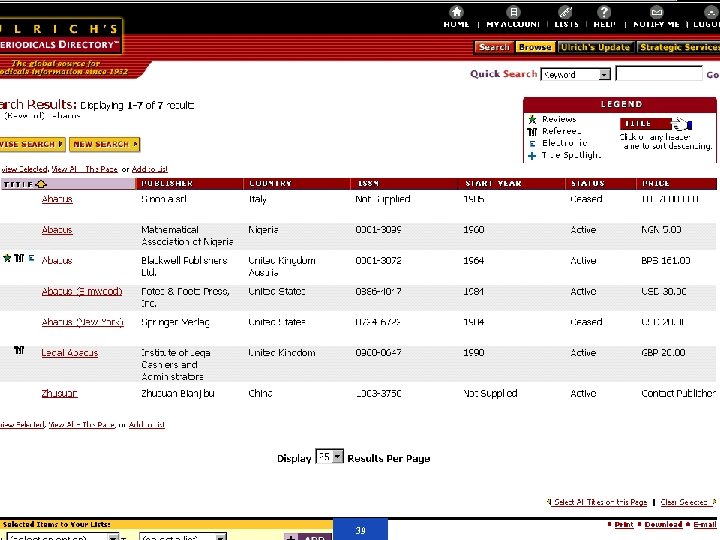Click the Print link
Image resolution: width=720 pixels, height=540 pixels.
(624, 525)
